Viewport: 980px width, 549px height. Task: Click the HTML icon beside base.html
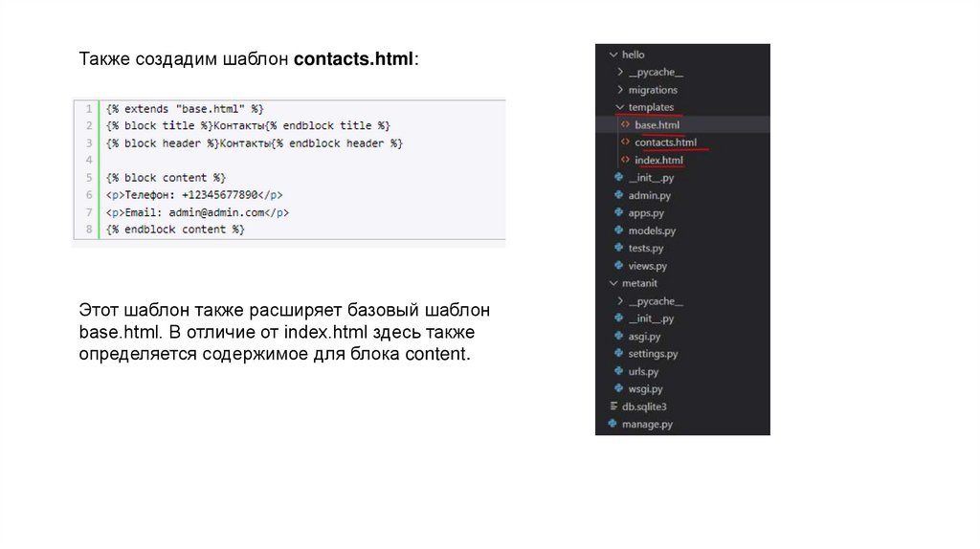coord(625,125)
